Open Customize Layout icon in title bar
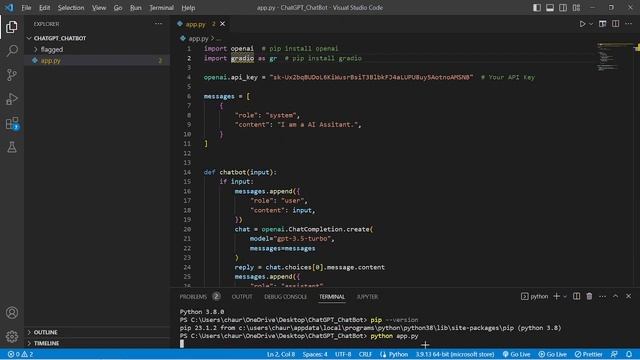This screenshot has width=640, height=360. pyautogui.click(x=576, y=8)
